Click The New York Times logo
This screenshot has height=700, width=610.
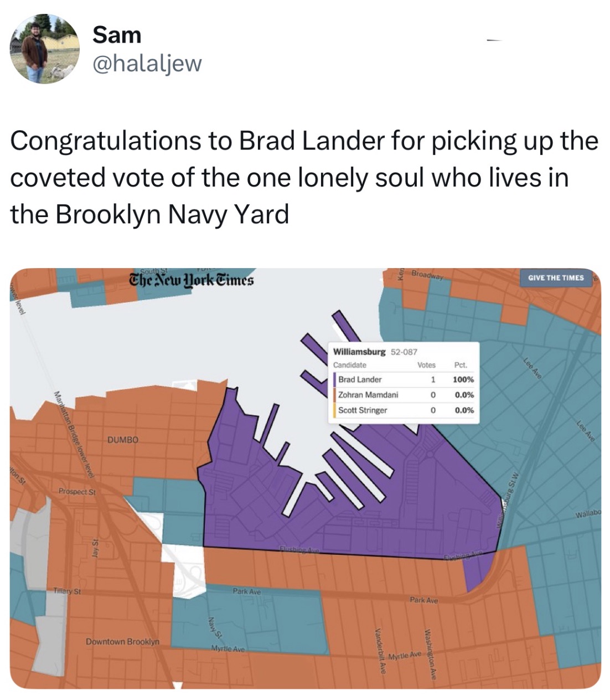click(191, 280)
